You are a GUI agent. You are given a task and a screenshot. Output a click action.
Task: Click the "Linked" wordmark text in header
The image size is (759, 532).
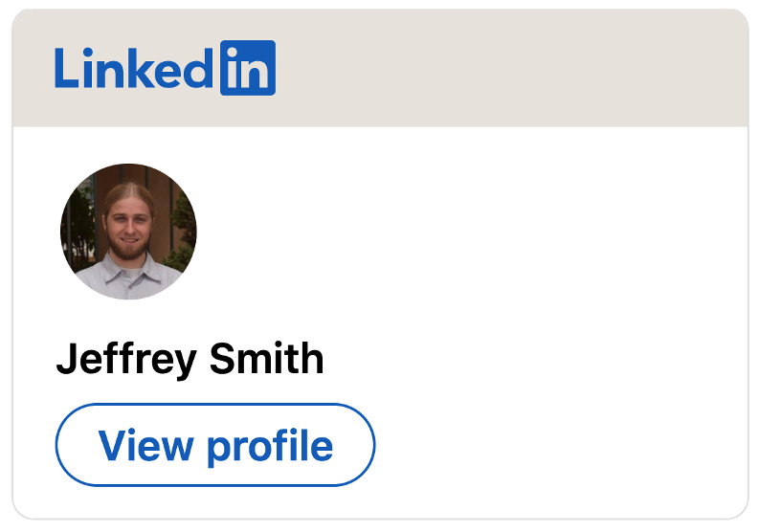pyautogui.click(x=134, y=69)
